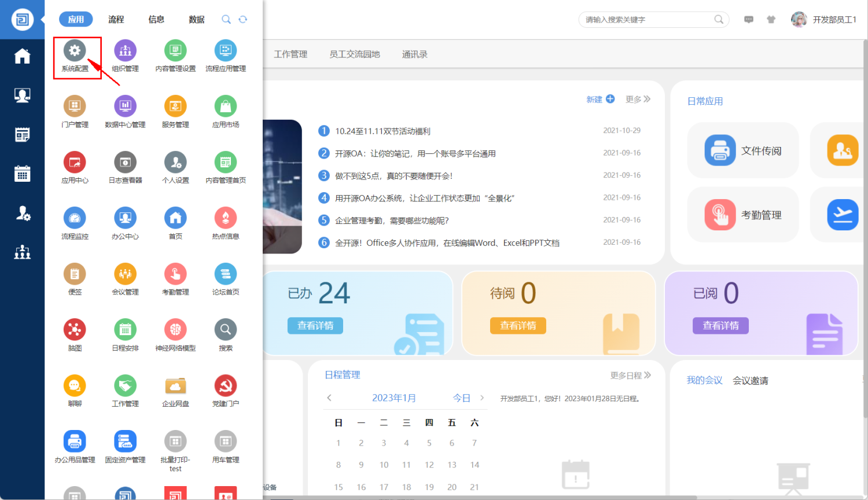Open the 组织管理 app
Viewport: 868px width, 500px height.
coord(125,52)
